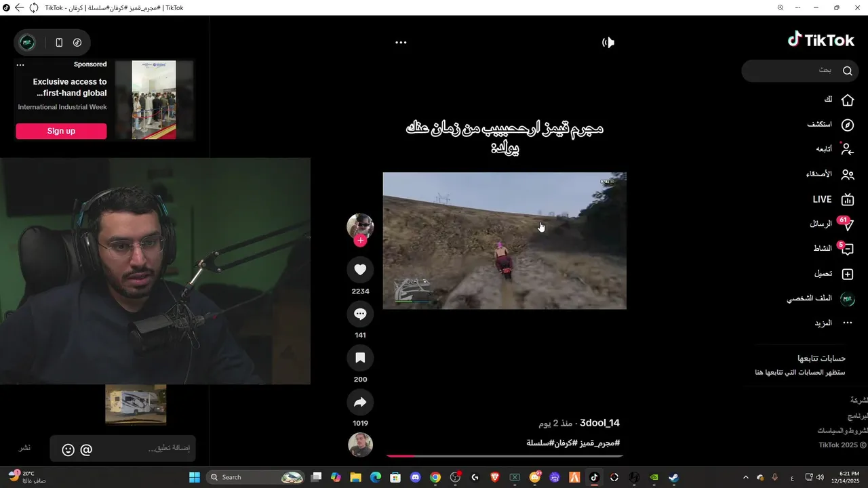Open the Explore (استكشف) compass page
Image resolution: width=868 pixels, height=488 pixels.
coord(830,125)
